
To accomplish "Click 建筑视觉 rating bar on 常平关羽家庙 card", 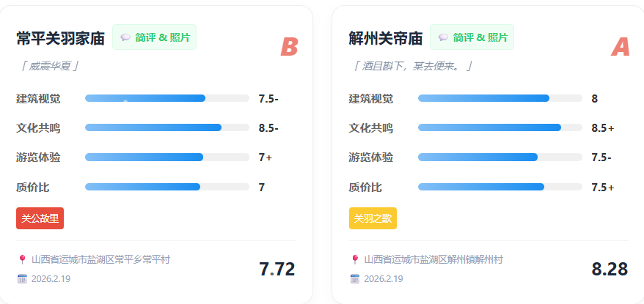I will click(166, 98).
